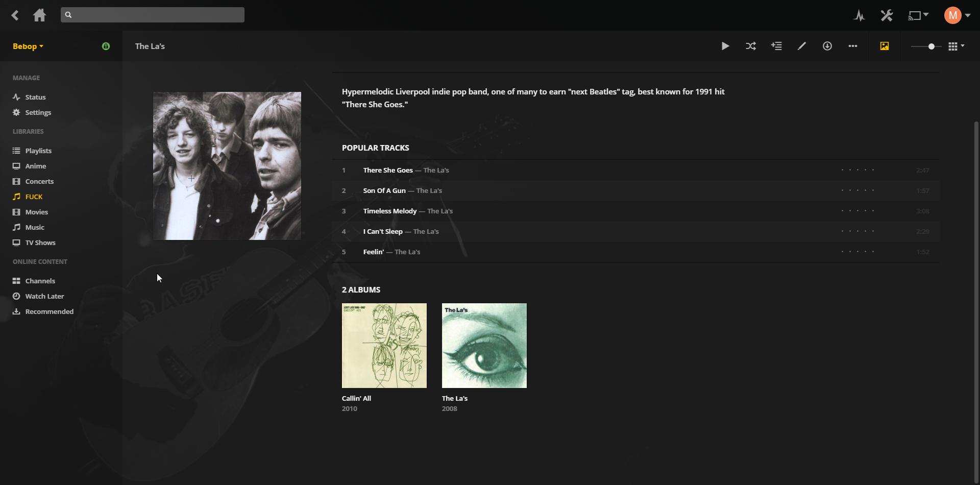Go to the home screen

pyautogui.click(x=39, y=15)
